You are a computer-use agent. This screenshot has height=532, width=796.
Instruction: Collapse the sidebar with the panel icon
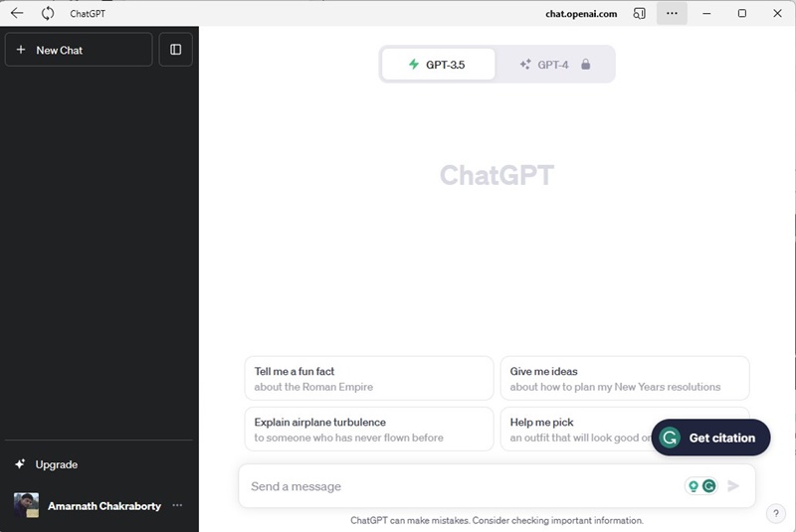click(176, 50)
